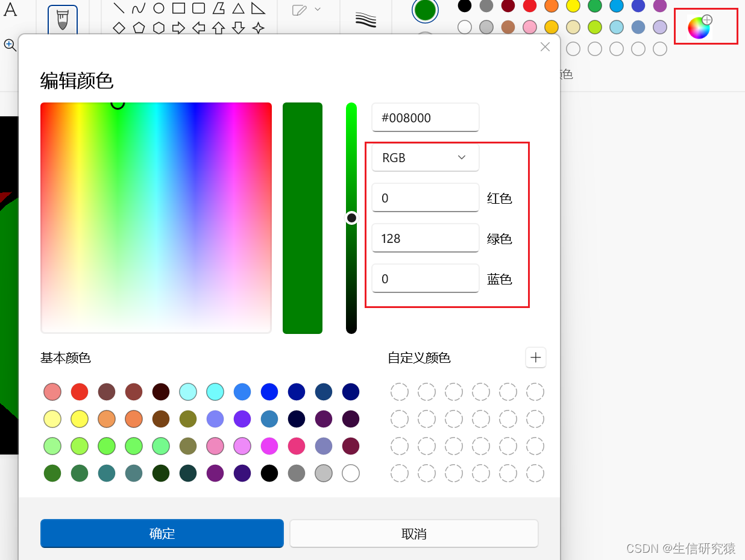The image size is (745, 560).
Task: Select the Down arrow shape
Action: 238,28
